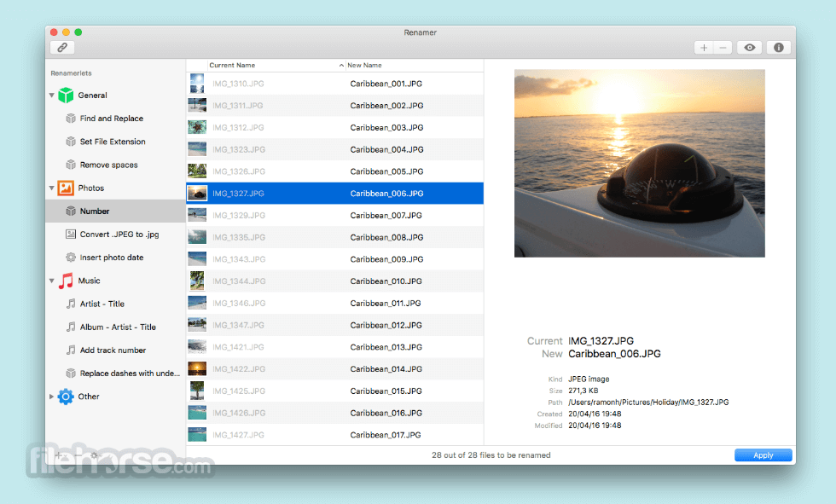Screen dimensions: 836x504
Task: Select the red Music note icon
Action: 66,281
